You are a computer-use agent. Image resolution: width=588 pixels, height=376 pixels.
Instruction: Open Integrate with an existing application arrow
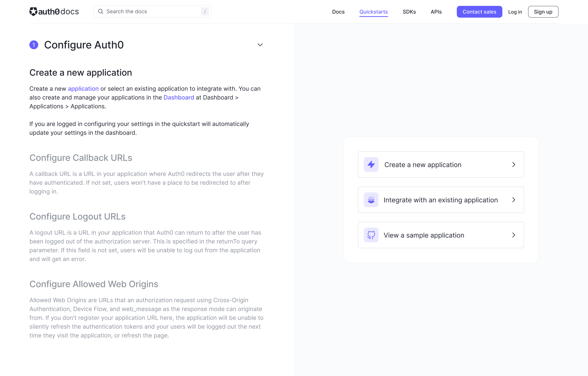point(514,200)
